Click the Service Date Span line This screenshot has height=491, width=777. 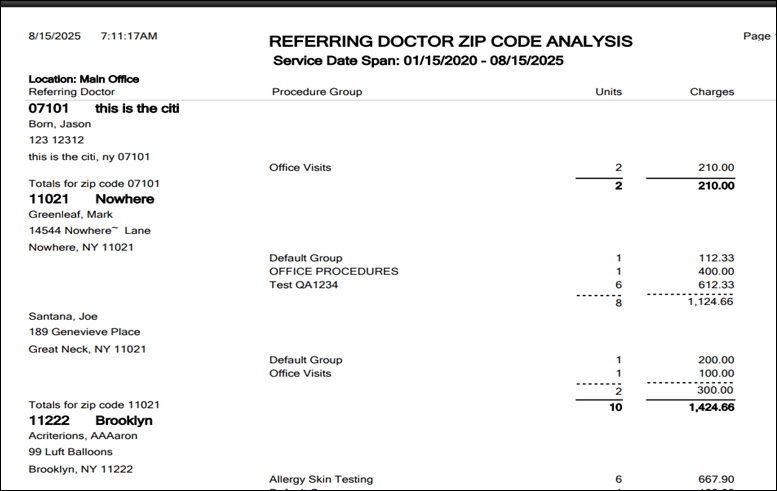coord(418,61)
